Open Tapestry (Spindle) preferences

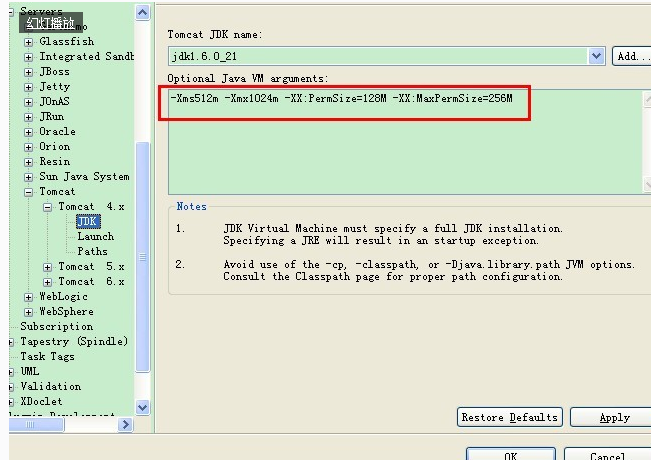(x=74, y=341)
